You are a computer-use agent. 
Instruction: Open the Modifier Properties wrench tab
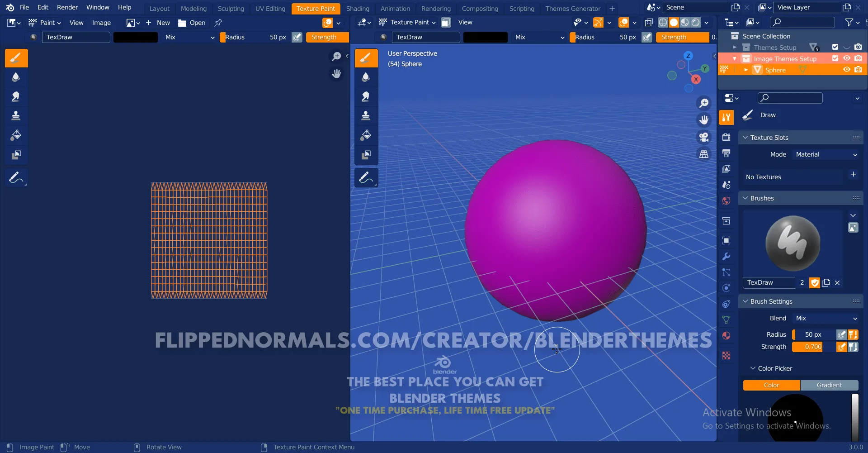point(726,257)
